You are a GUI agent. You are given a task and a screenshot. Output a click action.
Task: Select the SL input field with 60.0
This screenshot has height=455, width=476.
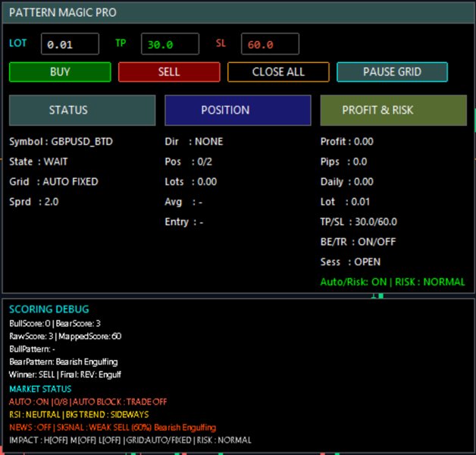coord(270,44)
